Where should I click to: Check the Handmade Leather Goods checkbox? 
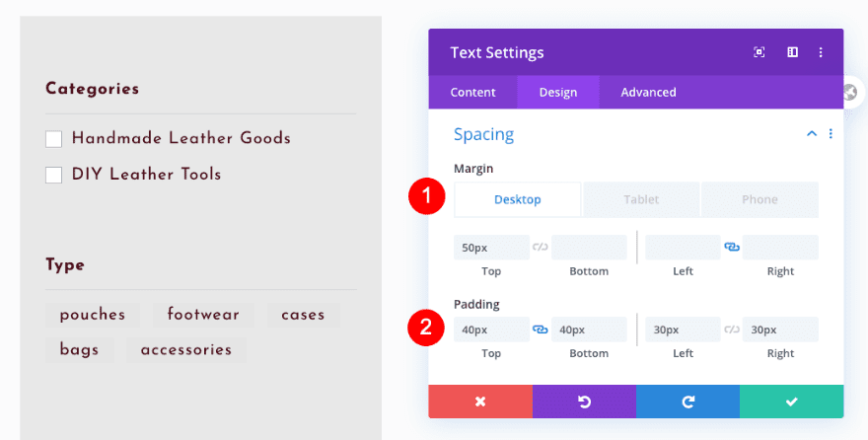pyautogui.click(x=54, y=139)
